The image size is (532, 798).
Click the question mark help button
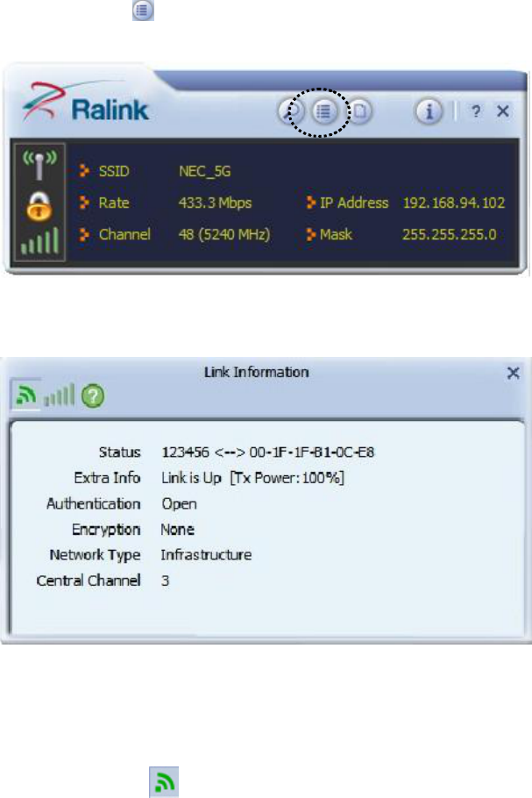click(x=476, y=111)
